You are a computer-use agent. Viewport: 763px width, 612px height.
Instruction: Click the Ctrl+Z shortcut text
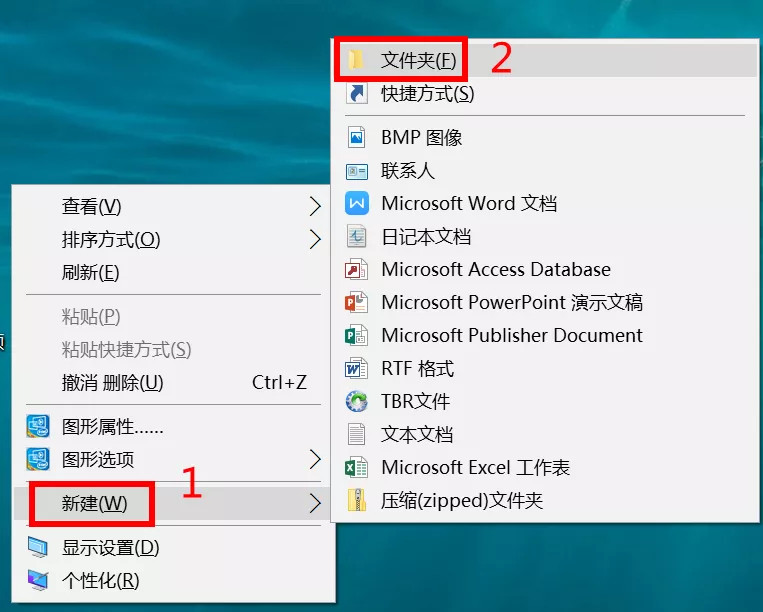point(279,382)
